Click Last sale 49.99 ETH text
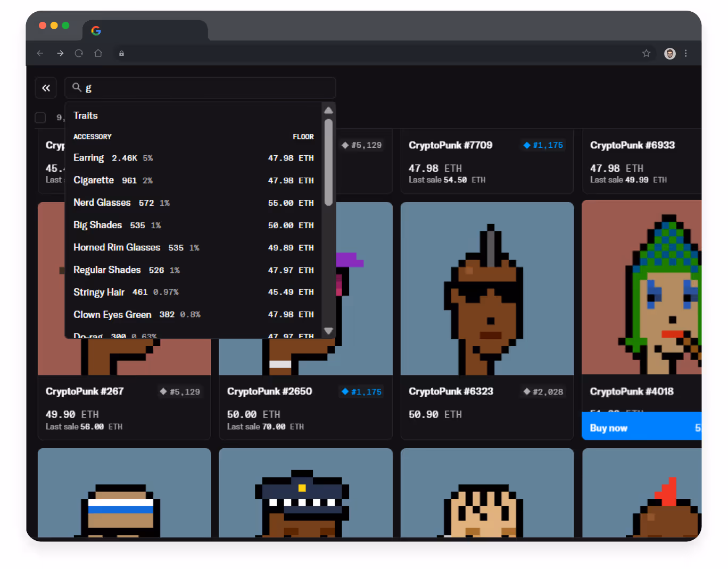The image size is (728, 569). tap(628, 180)
